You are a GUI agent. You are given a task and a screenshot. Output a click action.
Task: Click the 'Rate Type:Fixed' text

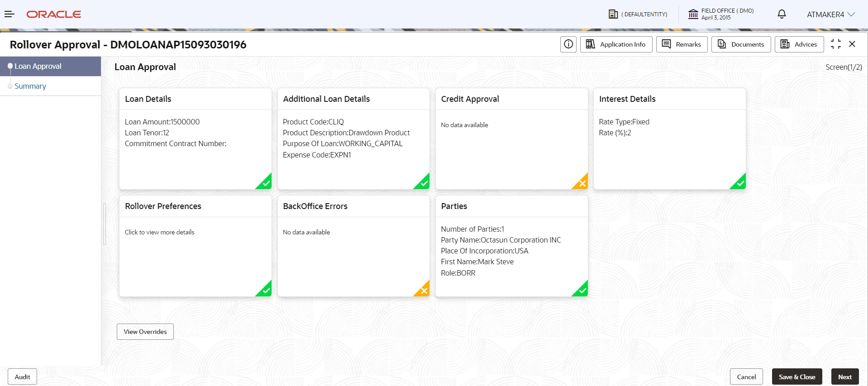point(624,122)
